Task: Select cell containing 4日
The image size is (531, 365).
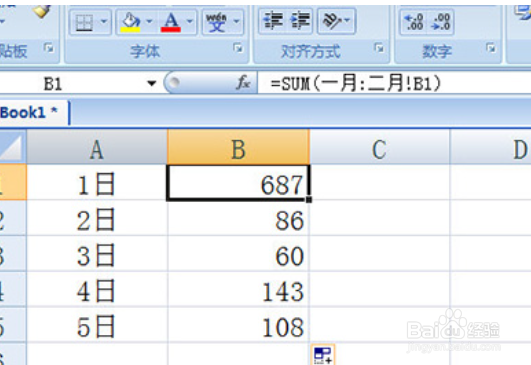Action: (x=97, y=289)
